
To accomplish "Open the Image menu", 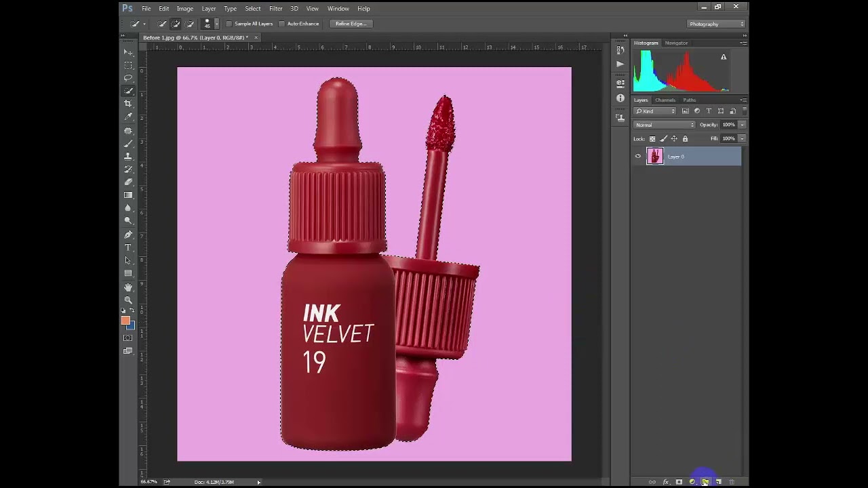I will tap(185, 9).
